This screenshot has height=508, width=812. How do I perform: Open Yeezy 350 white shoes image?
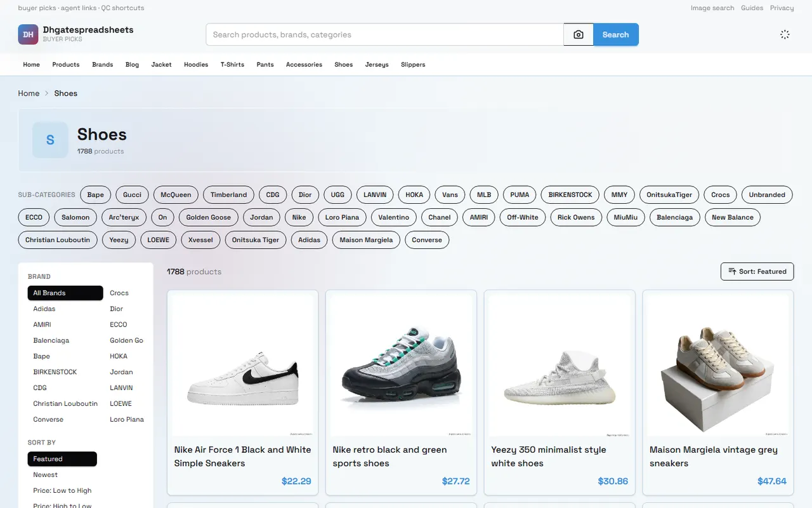click(560, 365)
